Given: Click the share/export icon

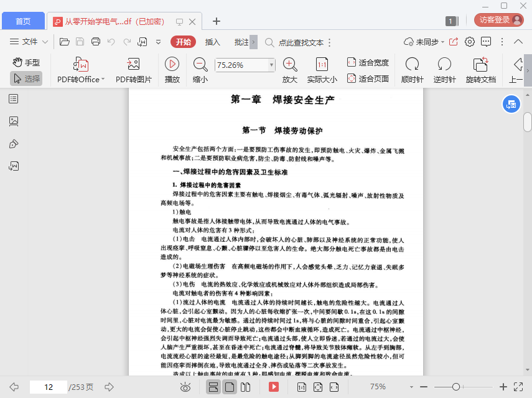Looking at the screenshot, I should point(454,42).
